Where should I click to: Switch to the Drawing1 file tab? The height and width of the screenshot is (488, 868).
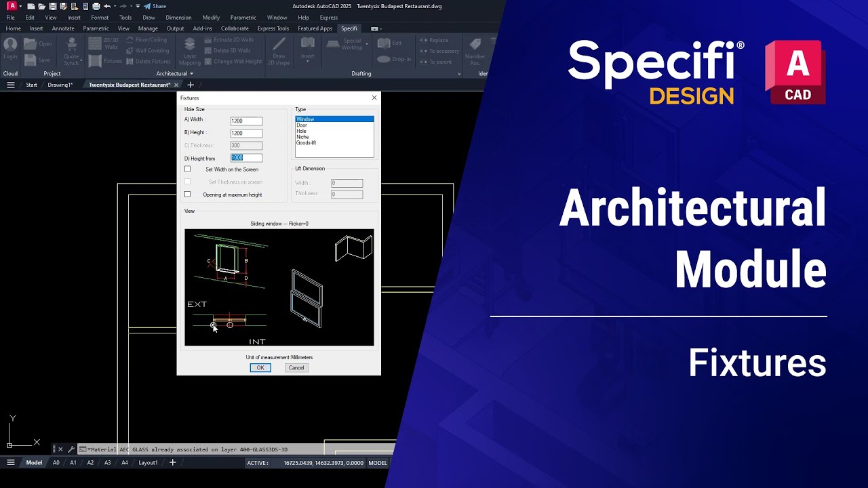coord(60,85)
